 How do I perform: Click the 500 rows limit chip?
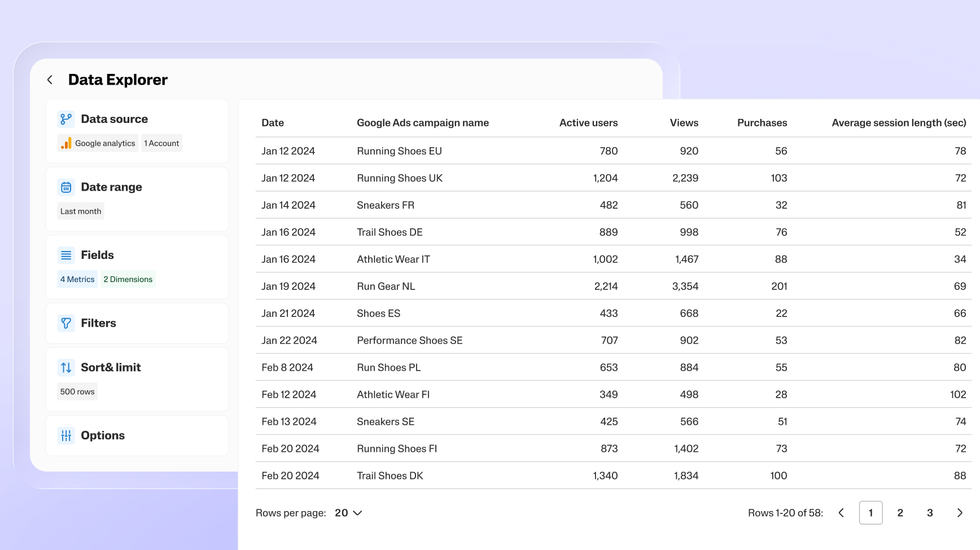[x=77, y=391]
